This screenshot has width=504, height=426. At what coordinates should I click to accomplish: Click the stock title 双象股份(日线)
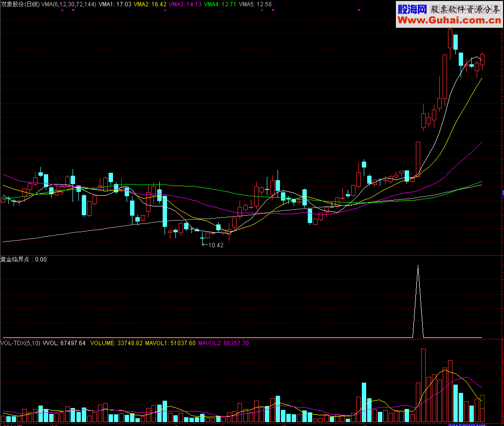pos(20,4)
